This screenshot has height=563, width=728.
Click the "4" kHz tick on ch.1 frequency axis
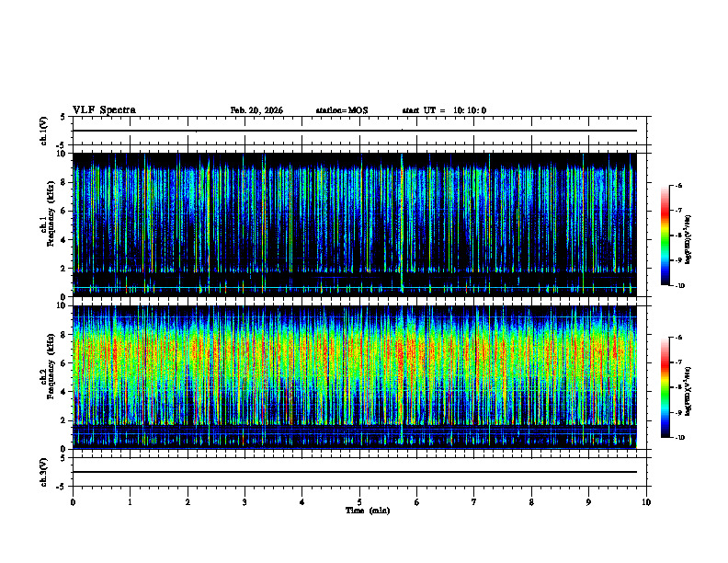[63, 240]
